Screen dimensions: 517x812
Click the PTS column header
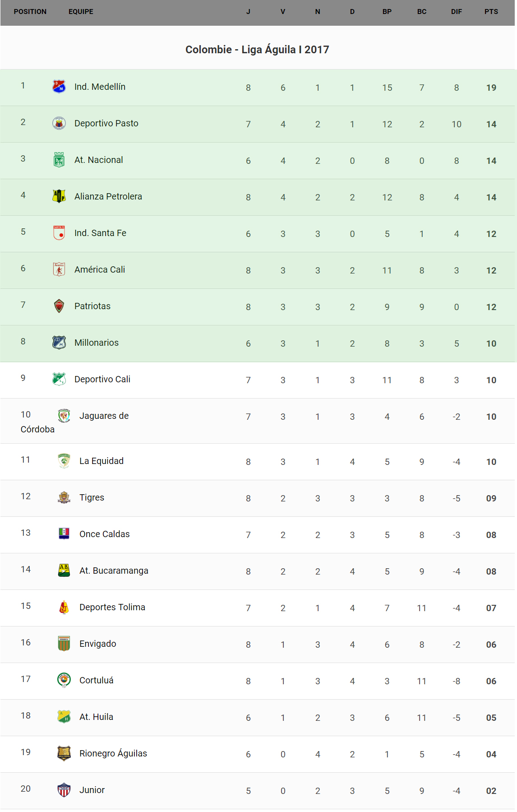pos(491,12)
